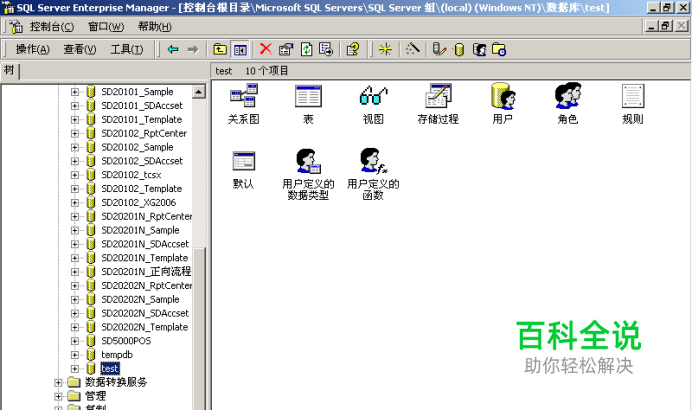Click the tree vertical scrollbar thumb

[199, 329]
